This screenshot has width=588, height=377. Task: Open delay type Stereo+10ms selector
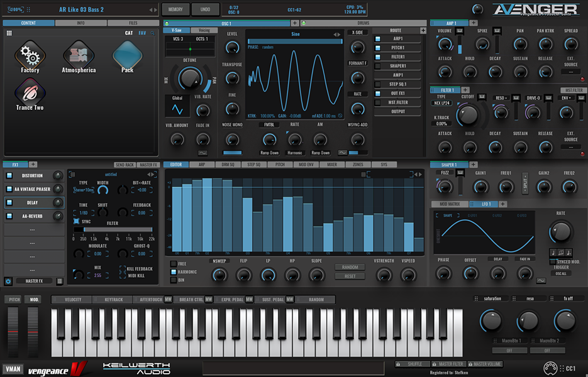pyautogui.click(x=84, y=190)
